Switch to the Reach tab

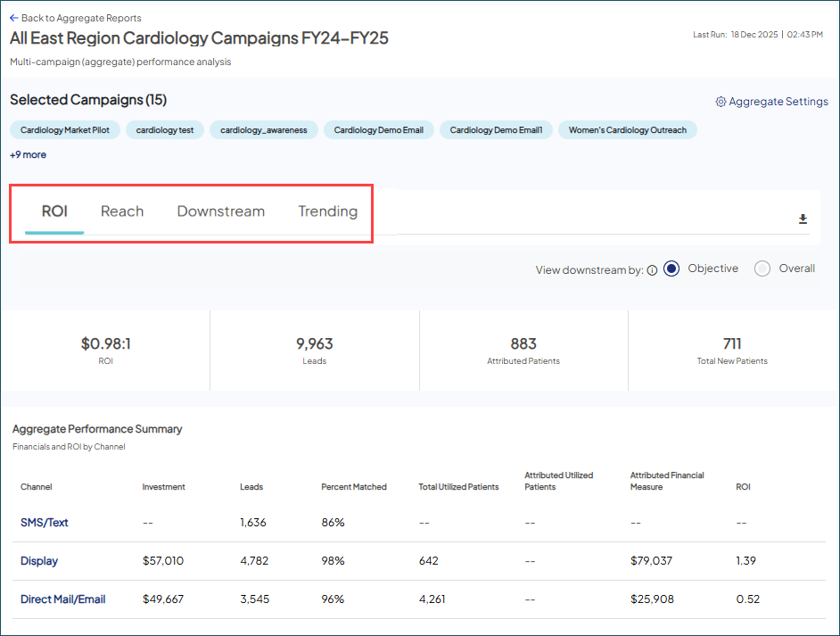pyautogui.click(x=122, y=211)
